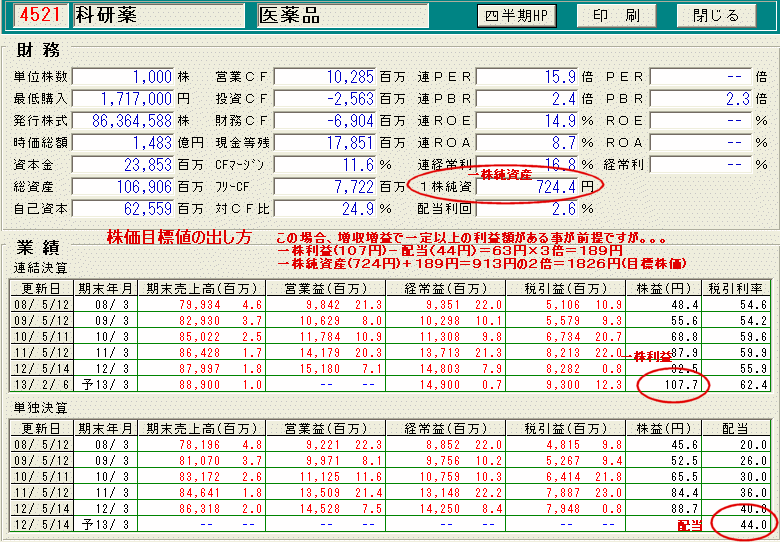Click the 連ROA value 8.7
This screenshot has height=542, width=780.
[527, 143]
